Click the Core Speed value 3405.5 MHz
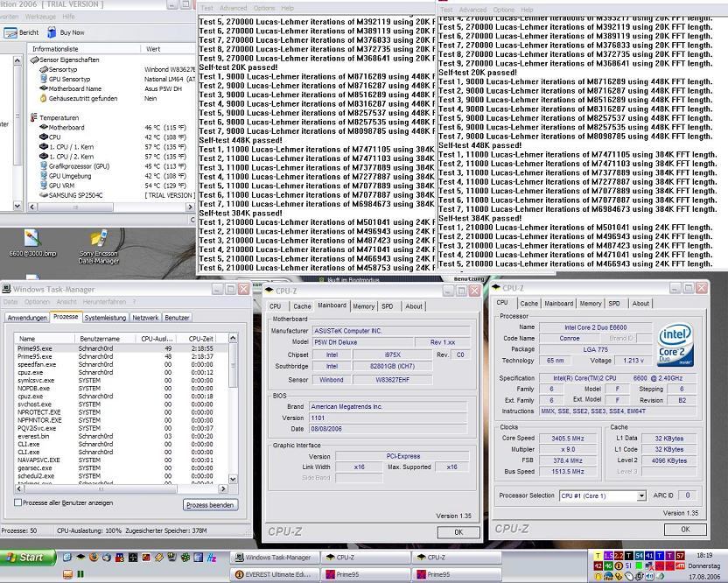The image size is (728, 583). [x=567, y=438]
